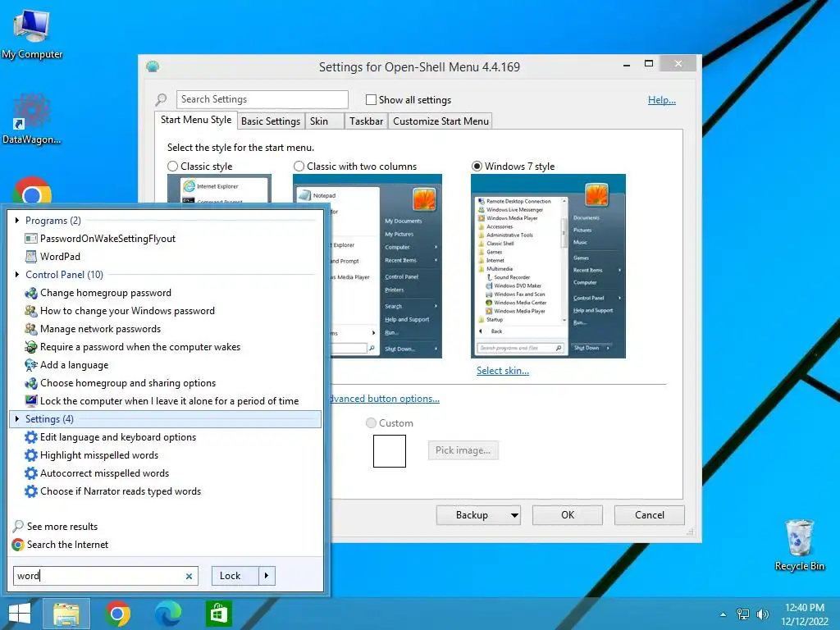Image resolution: width=840 pixels, height=630 pixels.
Task: Select the Classic style radio button
Action: click(172, 167)
